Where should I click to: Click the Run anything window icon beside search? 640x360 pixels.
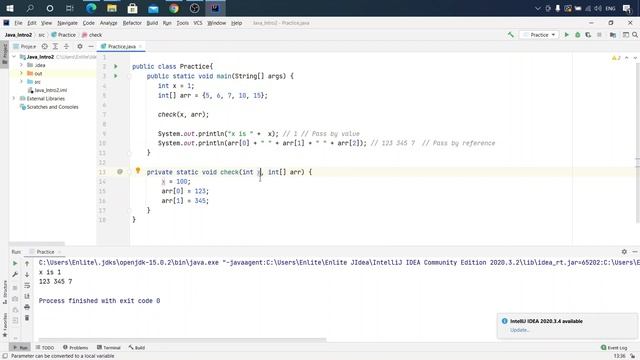tap(625, 35)
